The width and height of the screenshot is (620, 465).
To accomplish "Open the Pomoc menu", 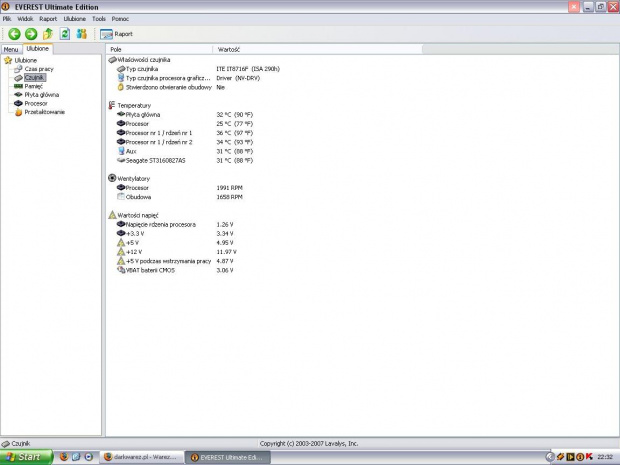I will pyautogui.click(x=121, y=19).
